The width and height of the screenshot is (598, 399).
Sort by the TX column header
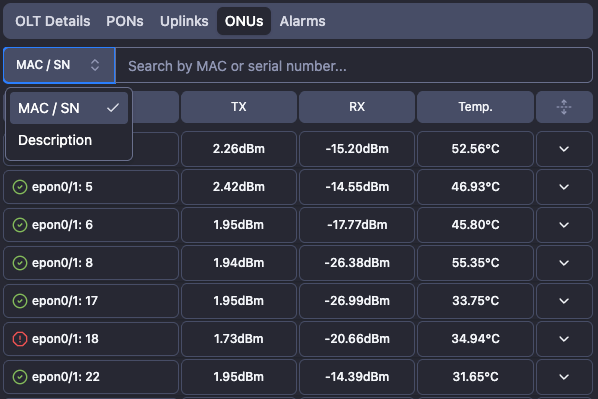(x=239, y=107)
